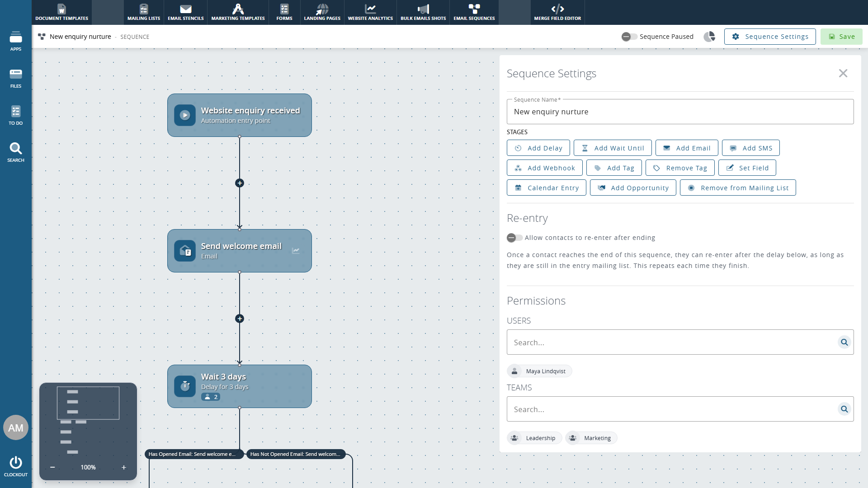
Task: Click the Add Tag stage button
Action: tap(614, 168)
